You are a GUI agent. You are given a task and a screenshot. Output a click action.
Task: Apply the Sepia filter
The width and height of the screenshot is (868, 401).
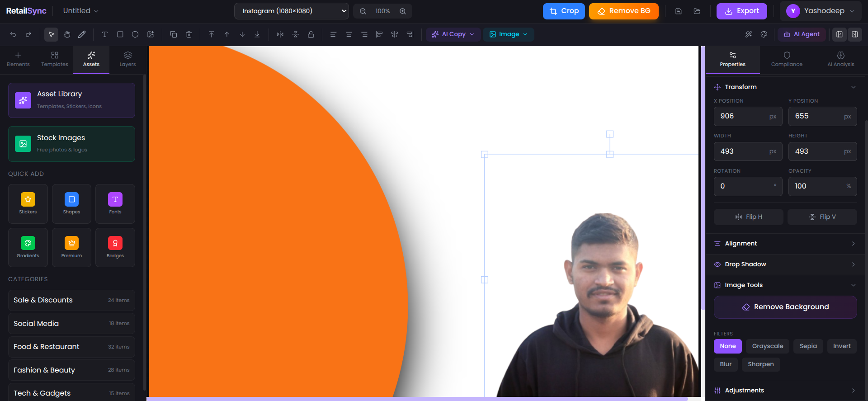pyautogui.click(x=808, y=346)
